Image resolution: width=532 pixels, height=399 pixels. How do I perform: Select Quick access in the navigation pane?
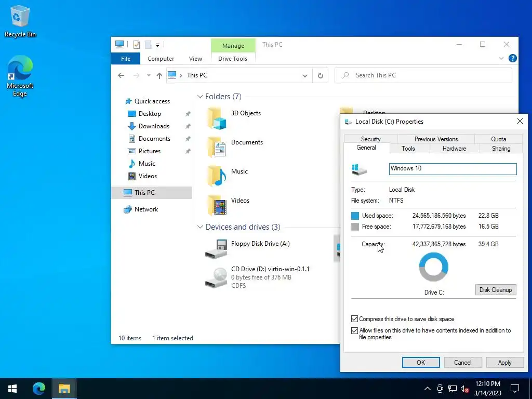pyautogui.click(x=152, y=101)
